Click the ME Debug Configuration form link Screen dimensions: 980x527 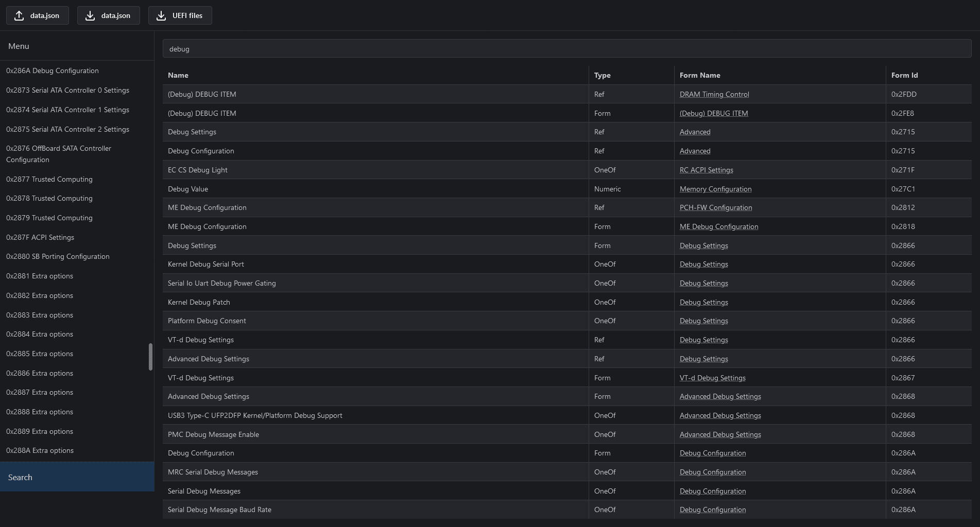click(718, 226)
